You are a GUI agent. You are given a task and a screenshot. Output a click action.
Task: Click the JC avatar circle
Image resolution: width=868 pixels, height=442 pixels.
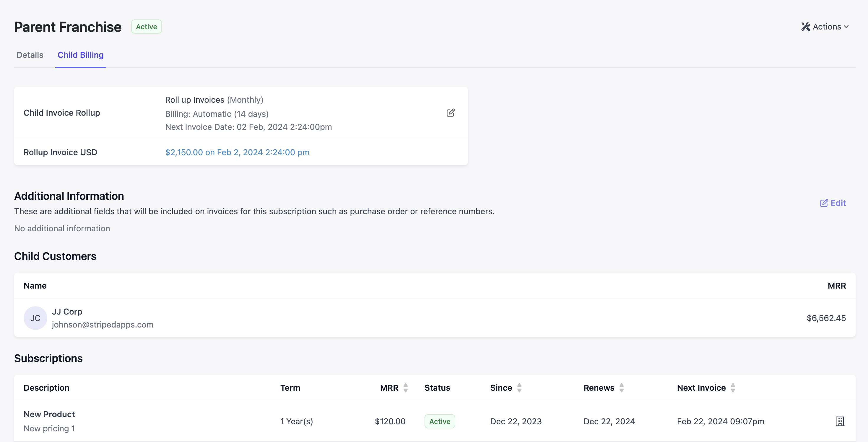(35, 318)
